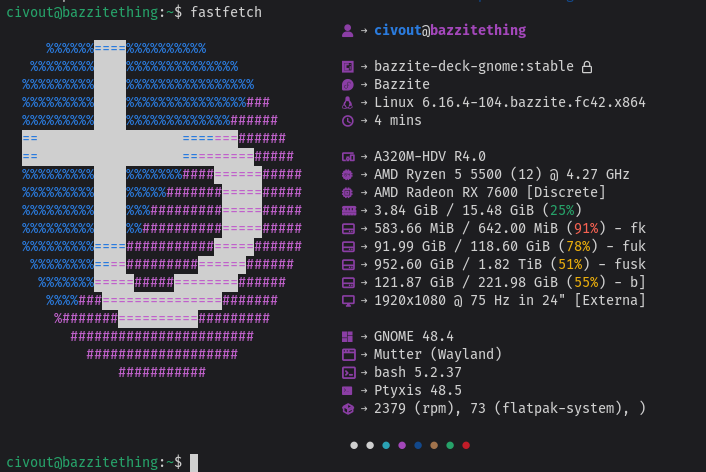The height and width of the screenshot is (472, 706).
Task: Click the GPU icon beside AMD Radeon RX 7600
Action: (348, 193)
